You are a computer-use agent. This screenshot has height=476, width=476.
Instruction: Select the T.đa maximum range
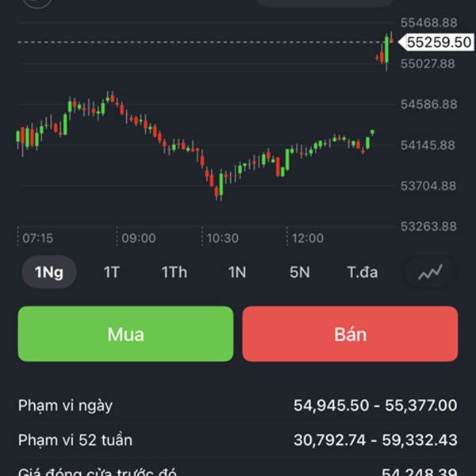[363, 272]
